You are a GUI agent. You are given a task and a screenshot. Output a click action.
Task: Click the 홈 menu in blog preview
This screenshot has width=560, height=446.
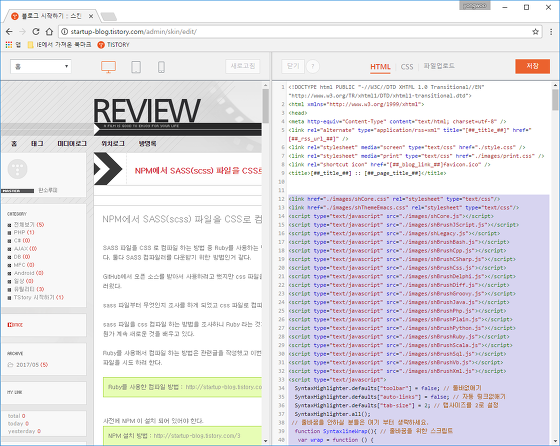point(14,144)
